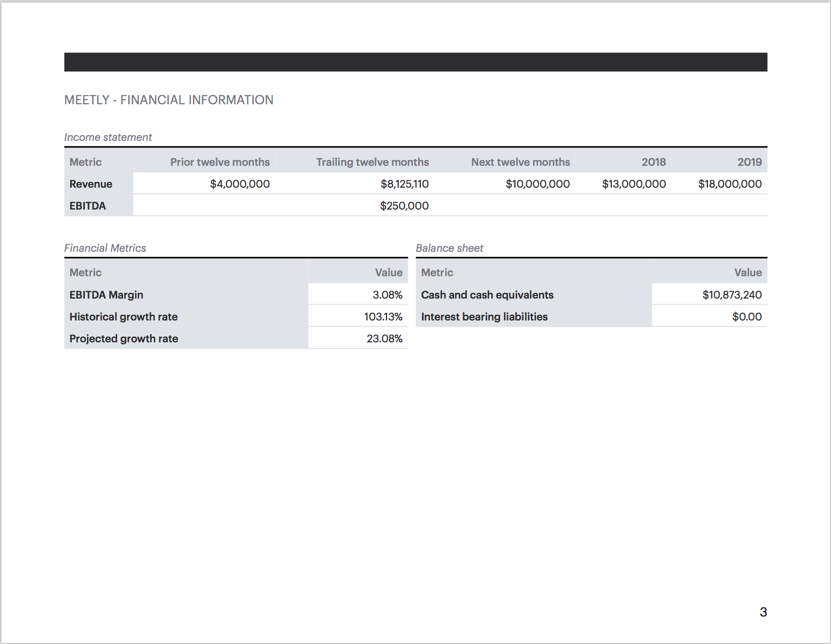
Task: Click the $13,000,000 revenue cell
Action: (x=634, y=184)
